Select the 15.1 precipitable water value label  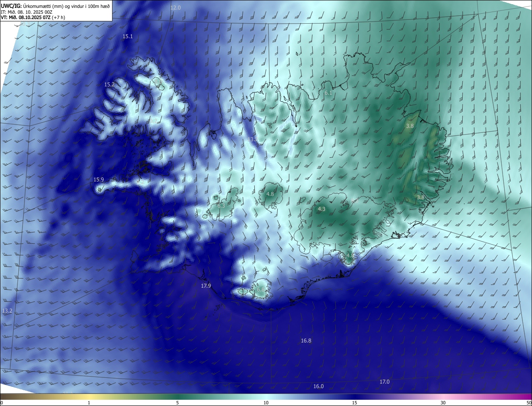[128, 37]
